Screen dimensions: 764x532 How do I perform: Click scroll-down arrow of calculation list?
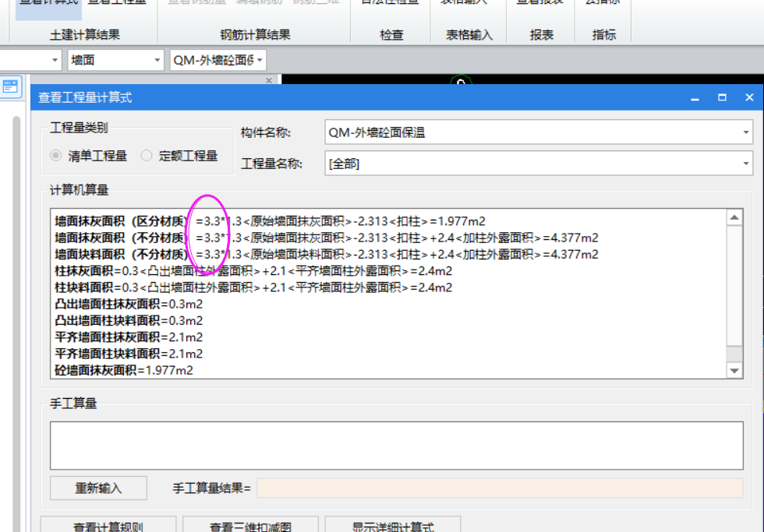pos(734,371)
